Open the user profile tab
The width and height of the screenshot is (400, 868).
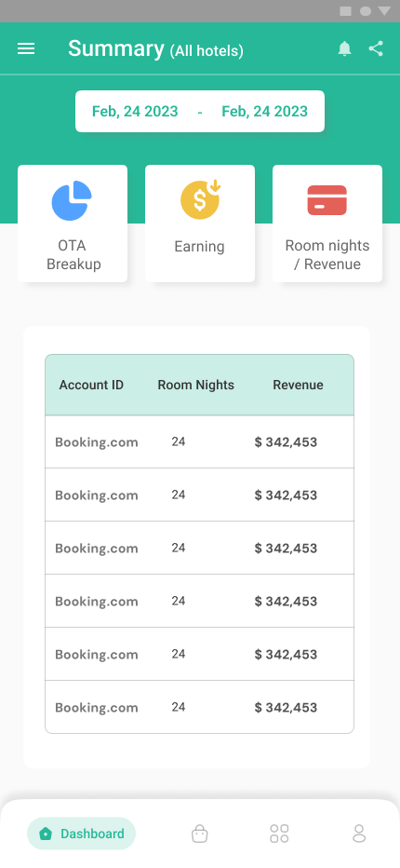(x=359, y=834)
